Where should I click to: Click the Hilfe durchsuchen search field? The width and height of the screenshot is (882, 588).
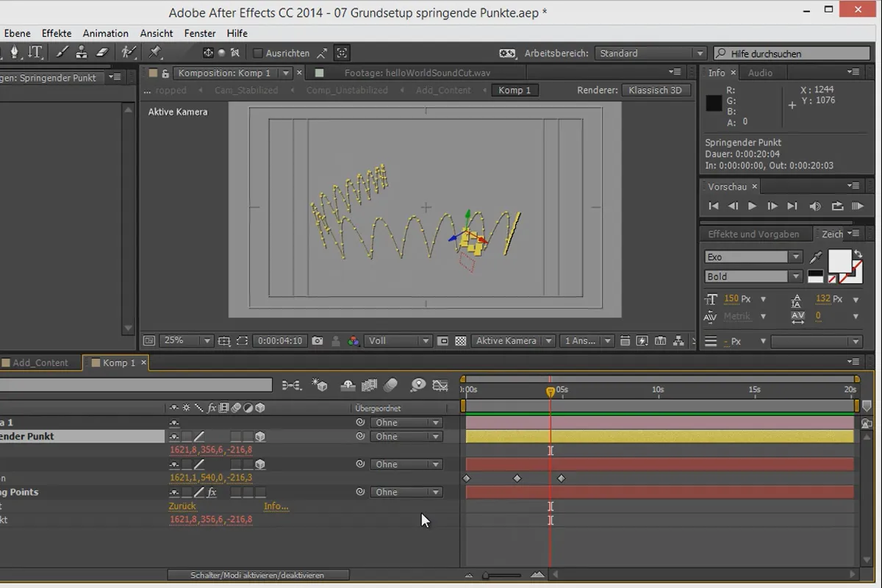click(792, 54)
